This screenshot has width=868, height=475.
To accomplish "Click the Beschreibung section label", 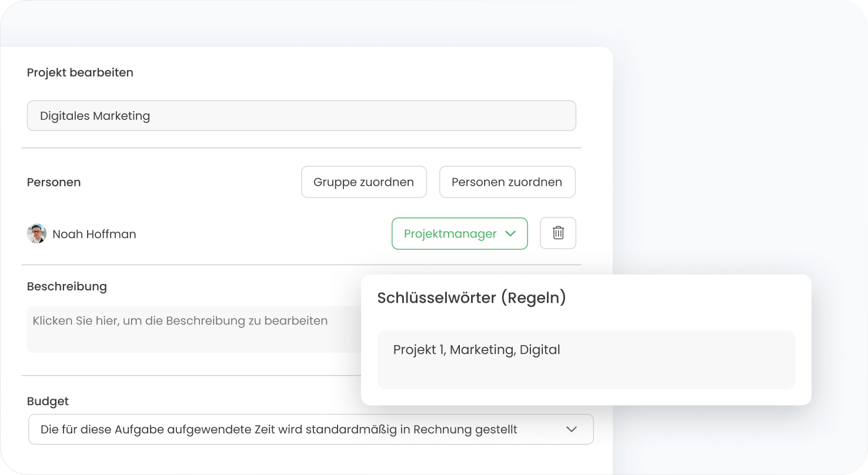I will tap(67, 286).
